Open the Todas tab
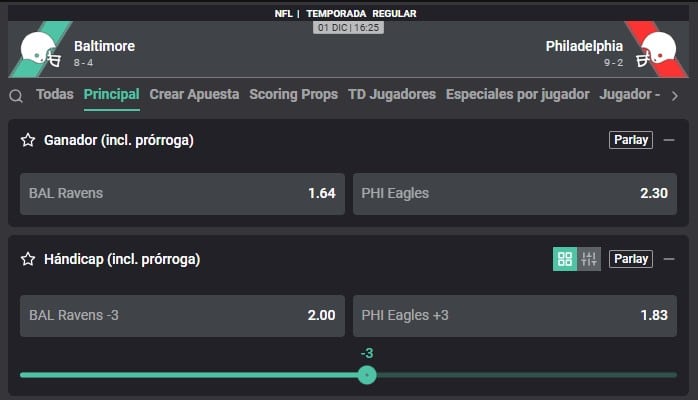The height and width of the screenshot is (400, 698). click(55, 94)
